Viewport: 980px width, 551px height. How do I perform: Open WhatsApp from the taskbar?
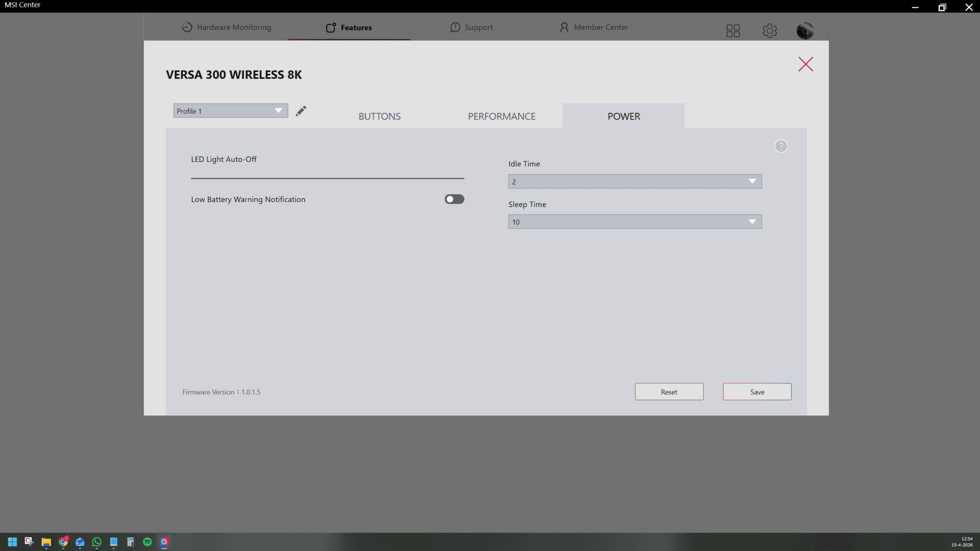[x=97, y=542]
